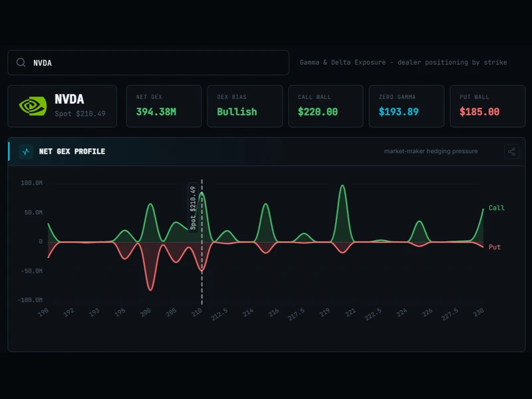
Task: Toggle the Put series label
Action: pyautogui.click(x=494, y=247)
